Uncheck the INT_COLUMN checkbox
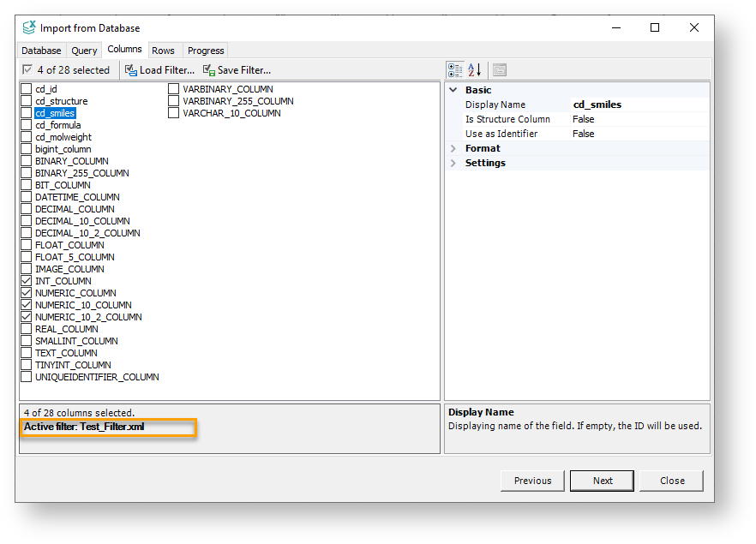The width and height of the screenshot is (756, 544). 27,280
